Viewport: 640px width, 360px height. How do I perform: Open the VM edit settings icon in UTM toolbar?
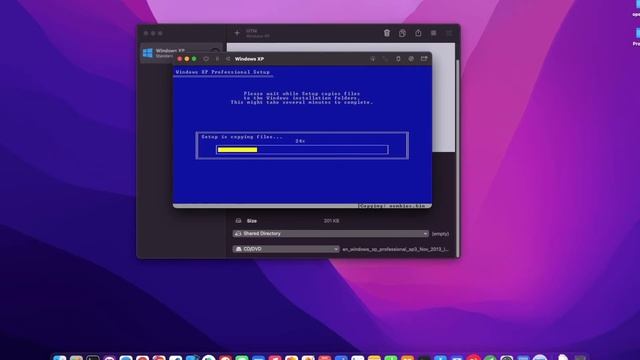click(x=449, y=33)
